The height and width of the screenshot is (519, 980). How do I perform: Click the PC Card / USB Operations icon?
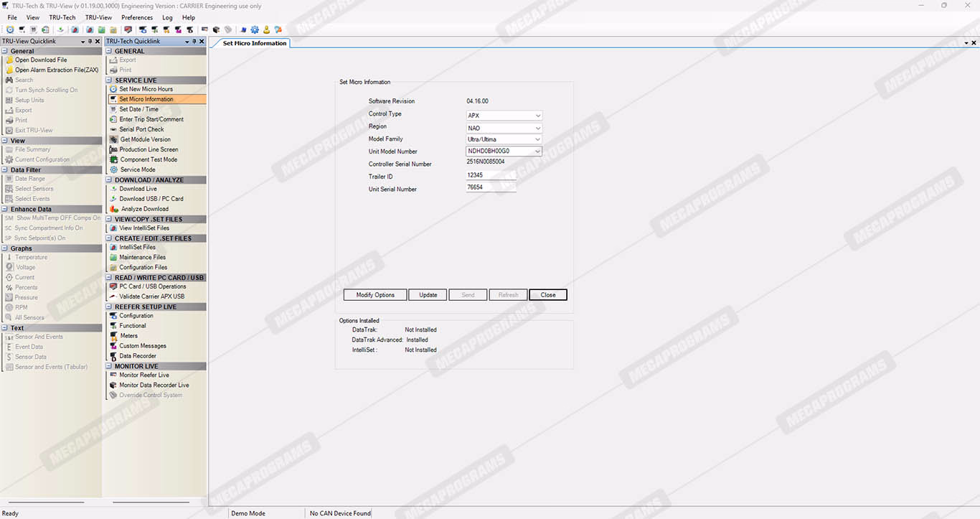pyautogui.click(x=113, y=286)
